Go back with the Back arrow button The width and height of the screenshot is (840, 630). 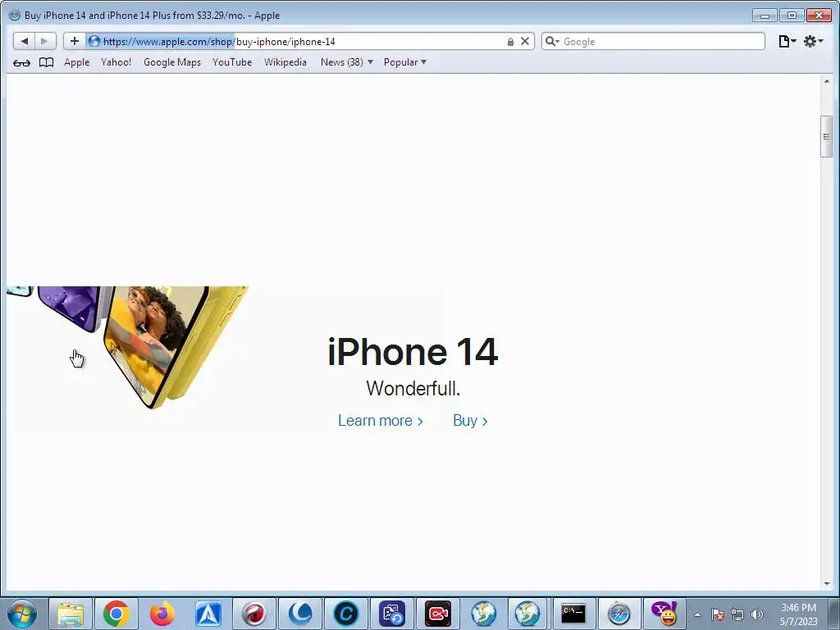point(24,41)
